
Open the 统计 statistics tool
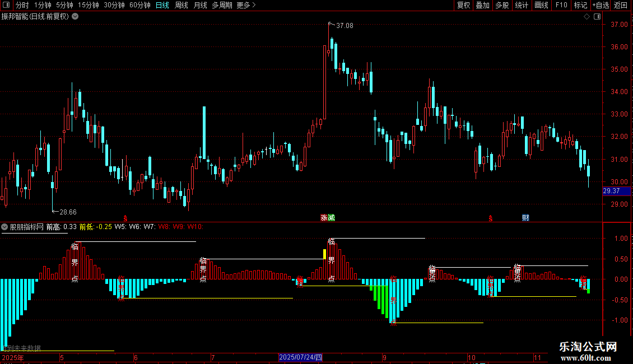tap(522, 5)
